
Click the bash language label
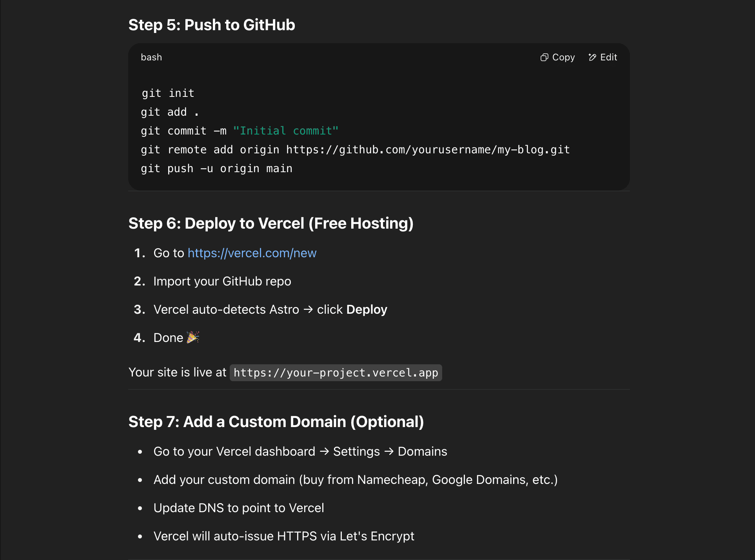click(151, 57)
